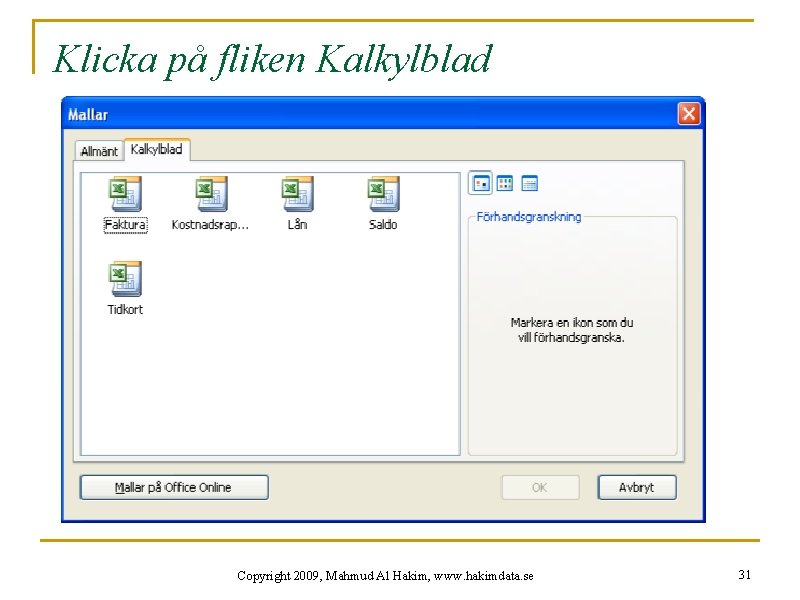800x600 pixels.
Task: Click the Tidkort label text
Action: pos(125,310)
